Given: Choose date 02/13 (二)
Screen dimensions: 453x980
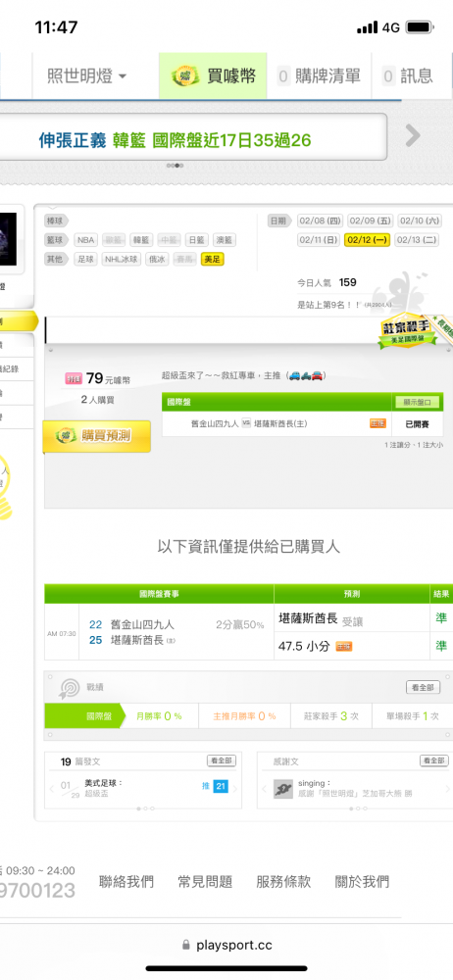Looking at the screenshot, I should click(418, 240).
